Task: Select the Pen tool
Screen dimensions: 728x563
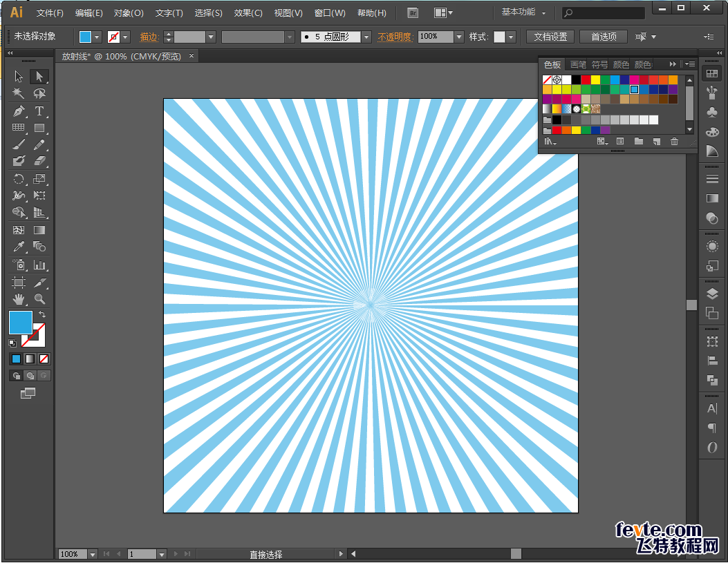Action: click(x=19, y=111)
